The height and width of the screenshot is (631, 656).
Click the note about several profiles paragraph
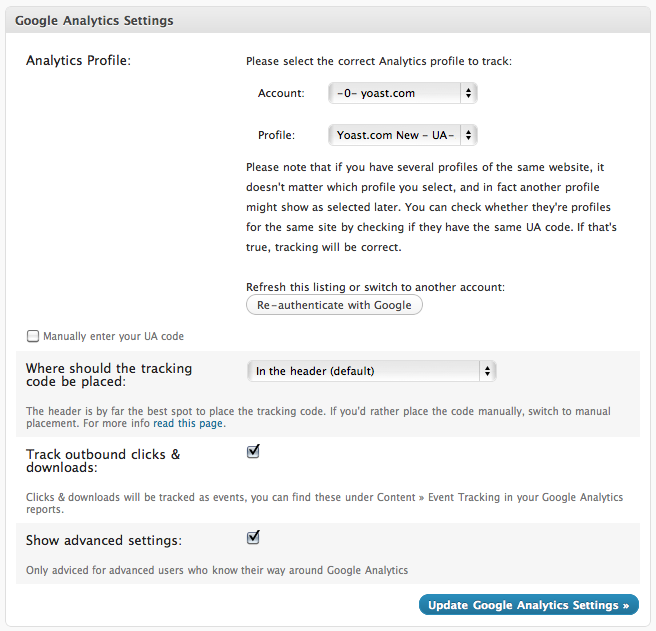point(431,207)
